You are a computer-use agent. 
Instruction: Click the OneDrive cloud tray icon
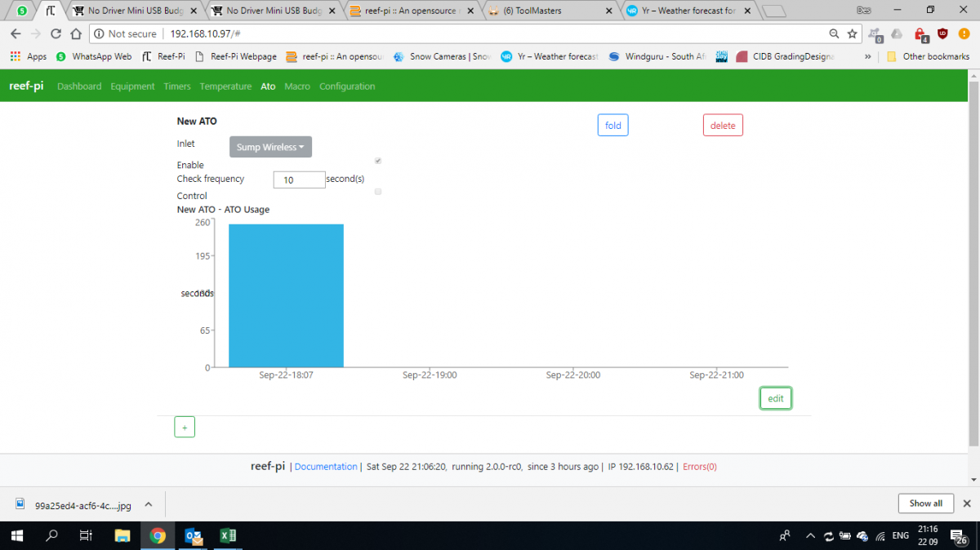(x=862, y=536)
